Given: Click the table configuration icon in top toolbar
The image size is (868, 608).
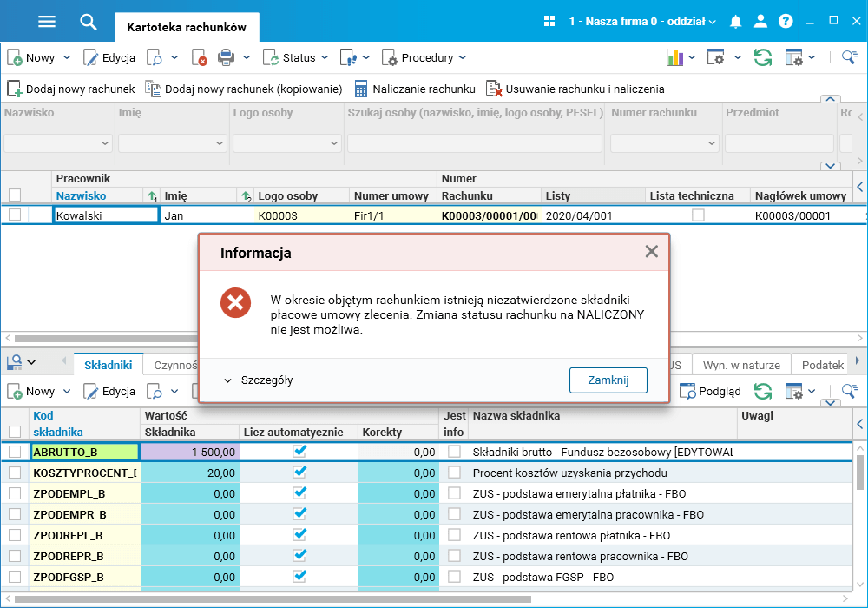Looking at the screenshot, I should coord(794,57).
